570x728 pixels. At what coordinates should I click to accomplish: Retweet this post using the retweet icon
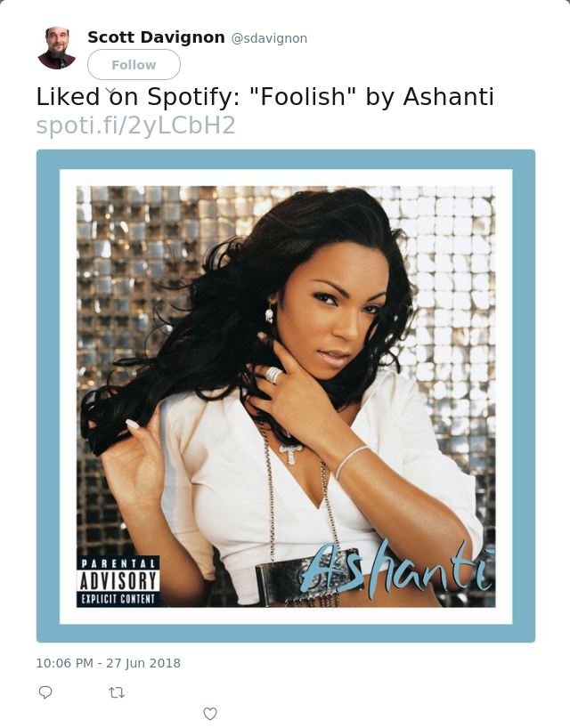pyautogui.click(x=117, y=692)
